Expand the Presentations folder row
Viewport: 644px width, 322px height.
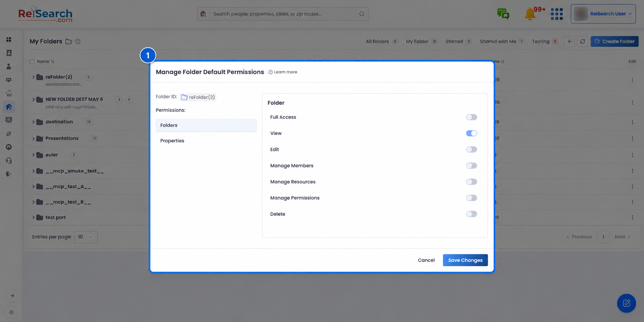click(33, 138)
